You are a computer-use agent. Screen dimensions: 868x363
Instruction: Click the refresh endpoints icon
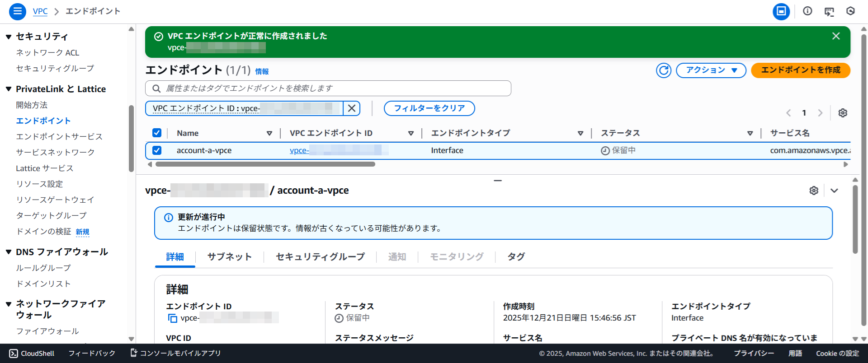663,70
